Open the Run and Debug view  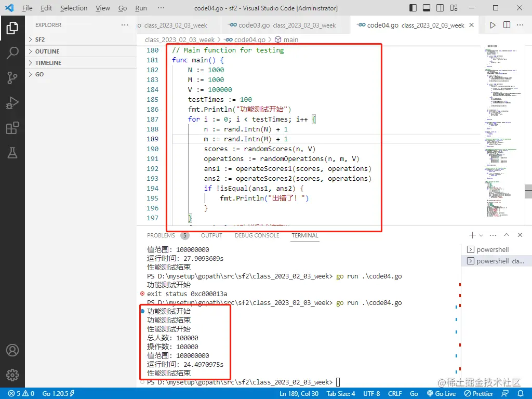point(12,103)
